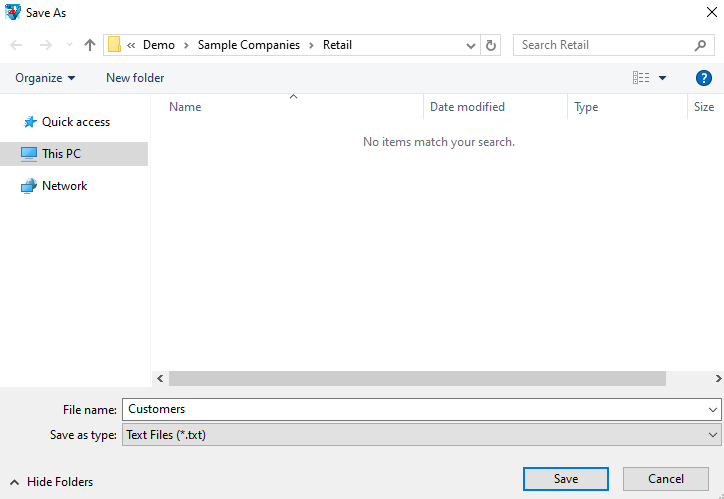The width and height of the screenshot is (724, 499).
Task: Open the Save as type dropdown
Action: click(x=712, y=435)
